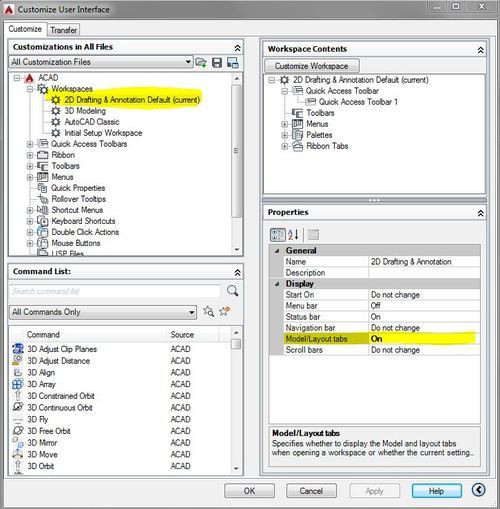
Task: Select Quick Access Toolbar 1 item
Action: coord(358,102)
